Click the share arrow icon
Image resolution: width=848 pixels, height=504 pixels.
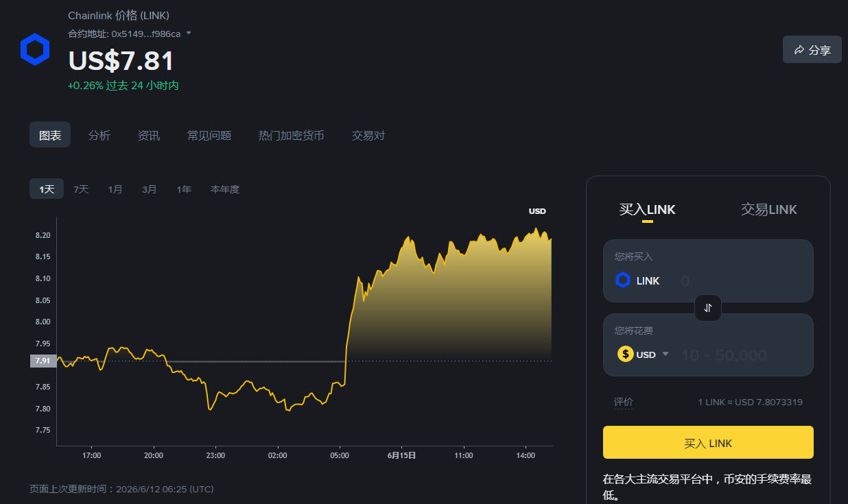799,50
